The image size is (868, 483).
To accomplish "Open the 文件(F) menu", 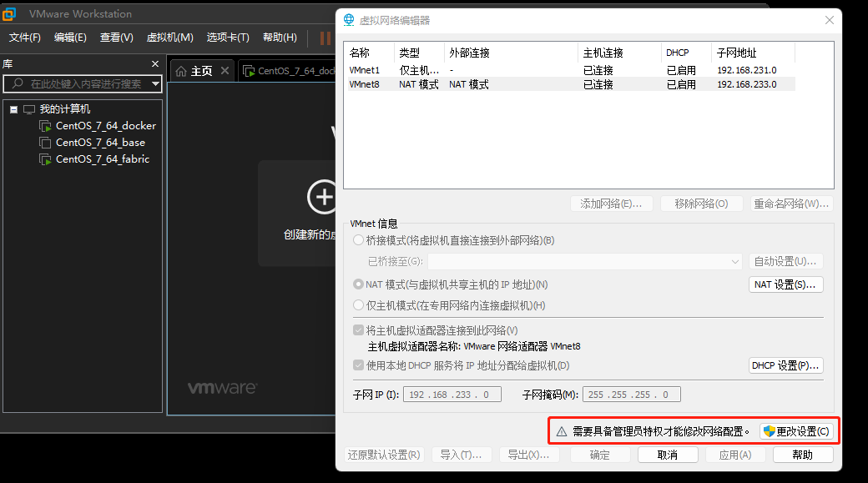I will (25, 37).
